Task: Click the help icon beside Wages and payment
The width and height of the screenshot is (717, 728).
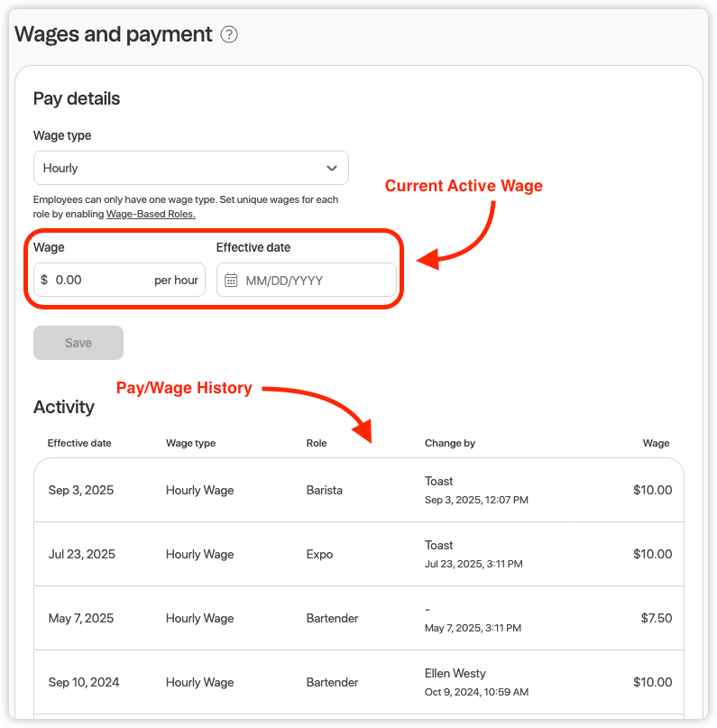Action: [229, 35]
